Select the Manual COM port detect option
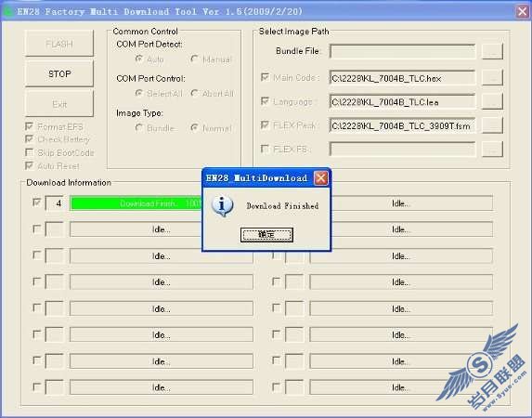Viewport: 532px width, 418px height. tap(194, 59)
